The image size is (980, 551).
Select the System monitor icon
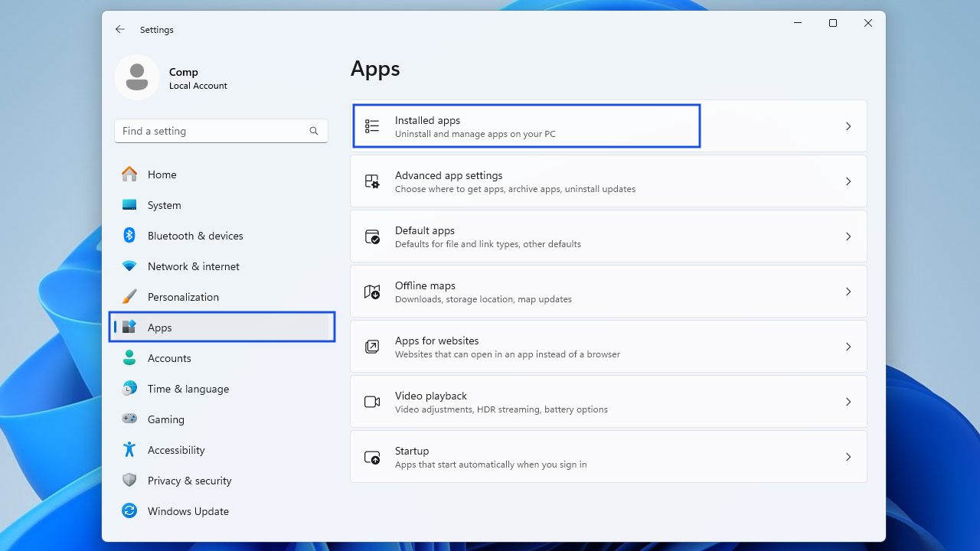pyautogui.click(x=129, y=205)
